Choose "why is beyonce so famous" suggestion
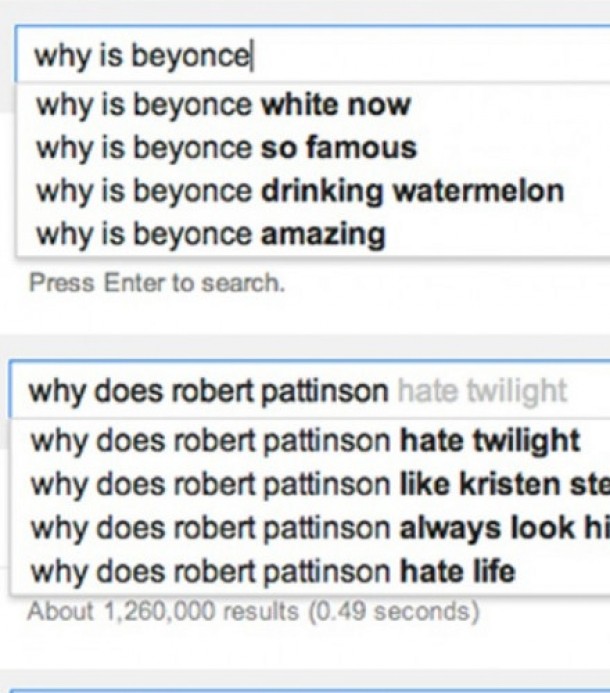Screen dimensions: 610x693 (x=226, y=148)
